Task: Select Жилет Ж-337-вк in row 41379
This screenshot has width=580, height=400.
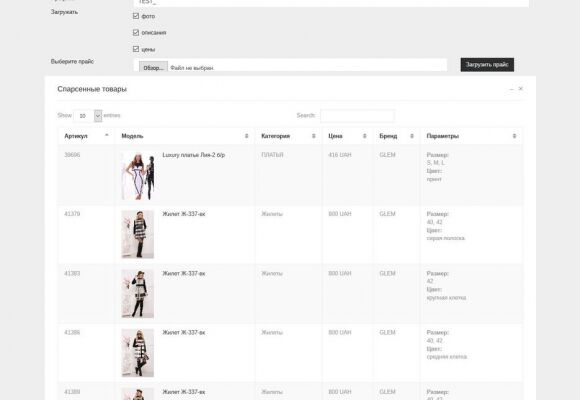Action: pyautogui.click(x=184, y=214)
